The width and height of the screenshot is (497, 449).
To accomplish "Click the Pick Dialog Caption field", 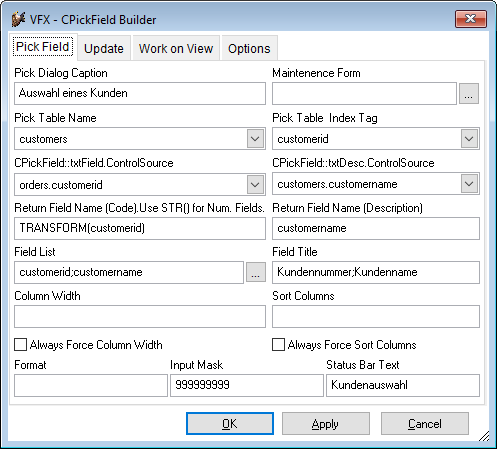I will [x=140, y=93].
